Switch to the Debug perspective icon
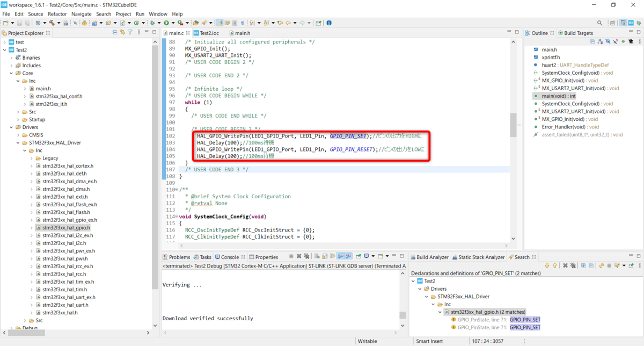Viewport: 644px width, 346px height. (x=639, y=23)
